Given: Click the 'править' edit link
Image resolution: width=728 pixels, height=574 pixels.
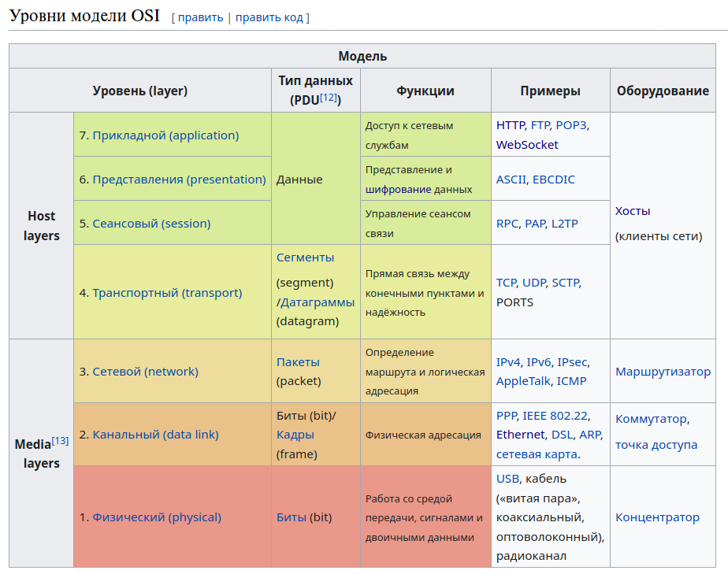Looking at the screenshot, I should click(x=200, y=17).
